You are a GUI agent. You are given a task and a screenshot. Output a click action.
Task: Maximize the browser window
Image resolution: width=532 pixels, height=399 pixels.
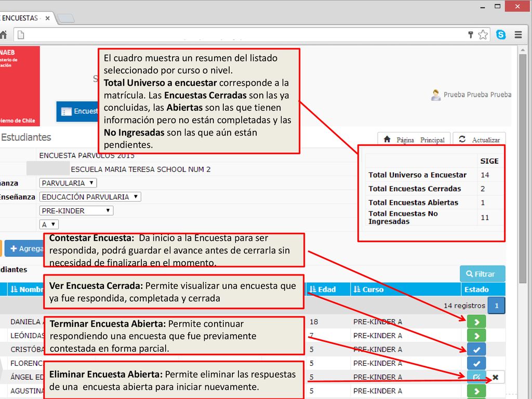(x=497, y=6)
